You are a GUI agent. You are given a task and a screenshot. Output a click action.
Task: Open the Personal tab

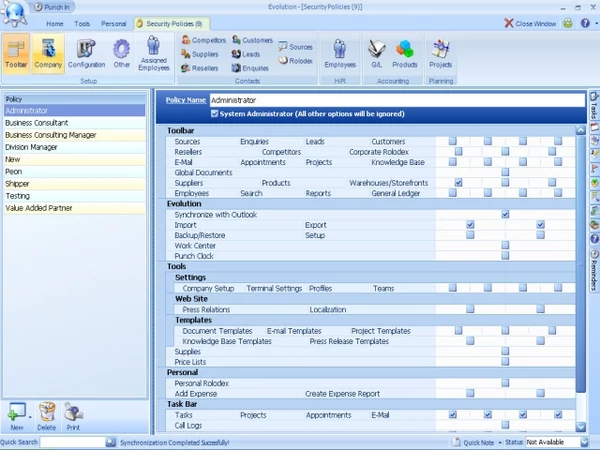click(x=114, y=24)
